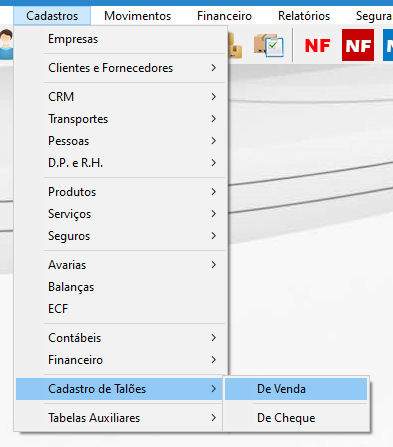393x447 pixels.
Task: Select De Venda in submenu
Action: tap(296, 389)
